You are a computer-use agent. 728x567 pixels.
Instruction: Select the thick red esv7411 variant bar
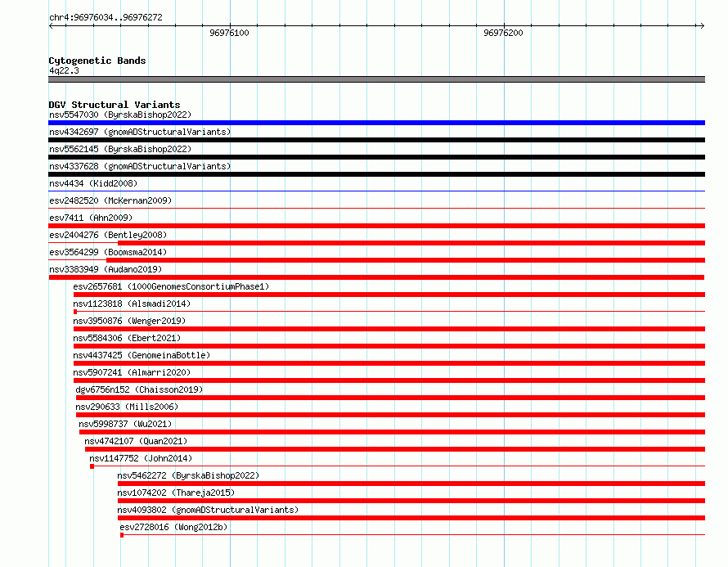pyautogui.click(x=376, y=226)
